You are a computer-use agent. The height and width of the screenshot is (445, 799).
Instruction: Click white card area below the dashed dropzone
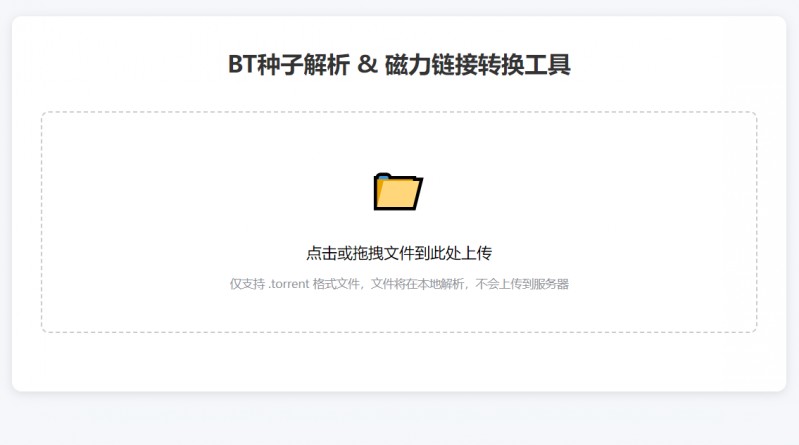pyautogui.click(x=399, y=362)
